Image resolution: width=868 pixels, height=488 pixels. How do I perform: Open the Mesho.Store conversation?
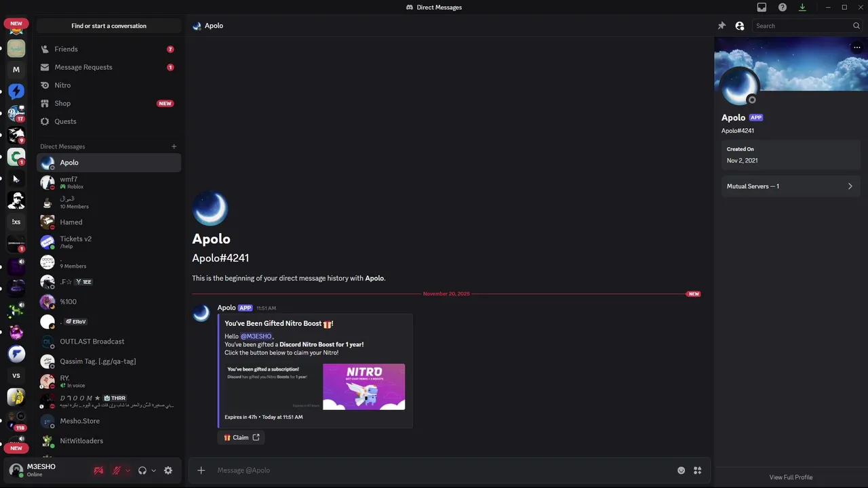tap(108, 421)
